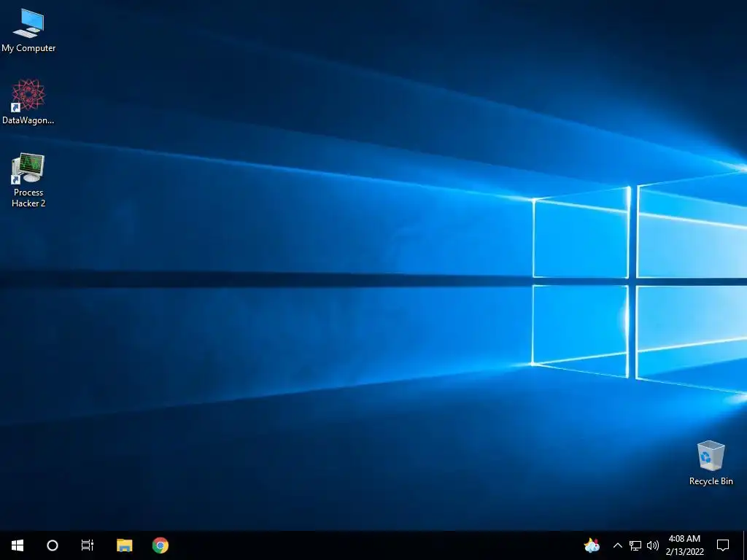Open Task View in the taskbar
This screenshot has height=560, width=747.
click(88, 545)
